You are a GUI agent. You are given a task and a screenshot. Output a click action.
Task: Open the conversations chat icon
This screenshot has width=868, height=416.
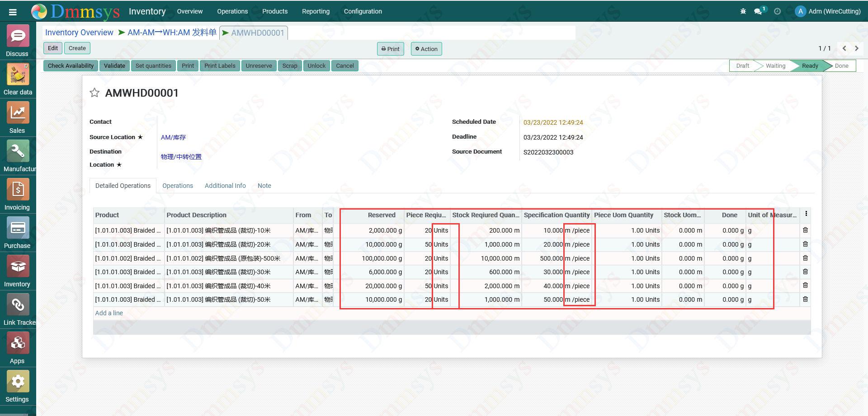[x=758, y=11]
